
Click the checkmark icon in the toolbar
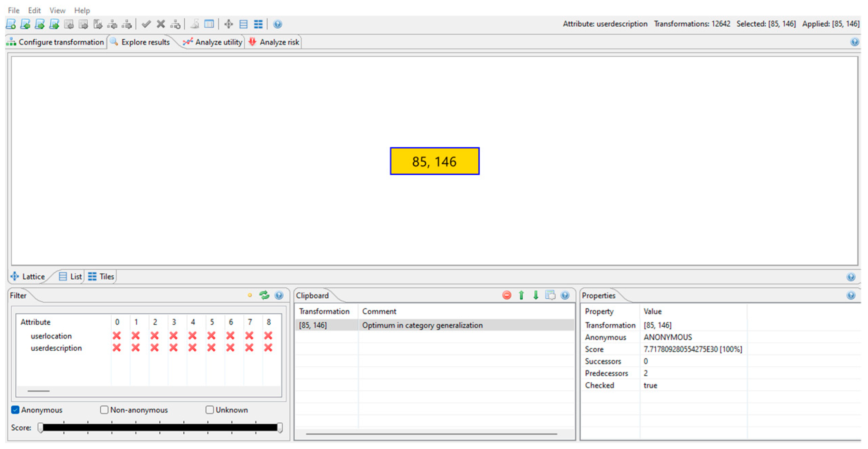tap(146, 24)
